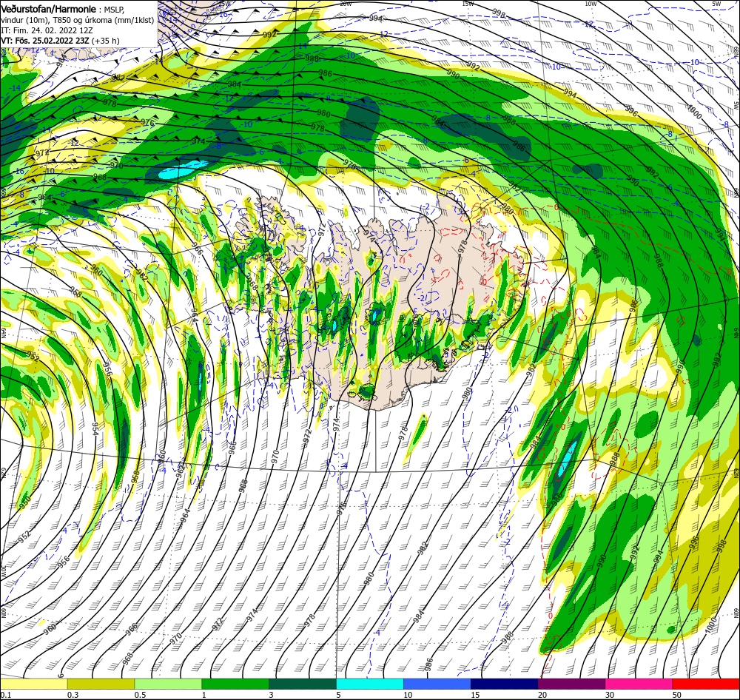This screenshot has height=700, width=740.
Task: Click the navy 15–20 legend swatch
Action: 505,684
